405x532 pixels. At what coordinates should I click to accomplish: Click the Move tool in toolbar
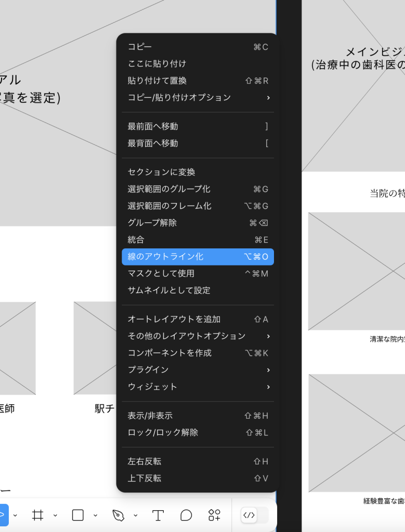point(3,515)
